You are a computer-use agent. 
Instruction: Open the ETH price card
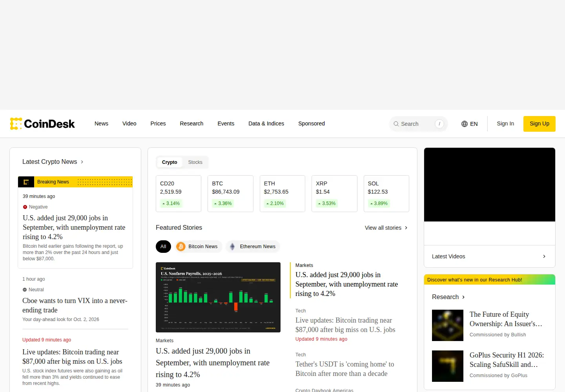pos(282,194)
